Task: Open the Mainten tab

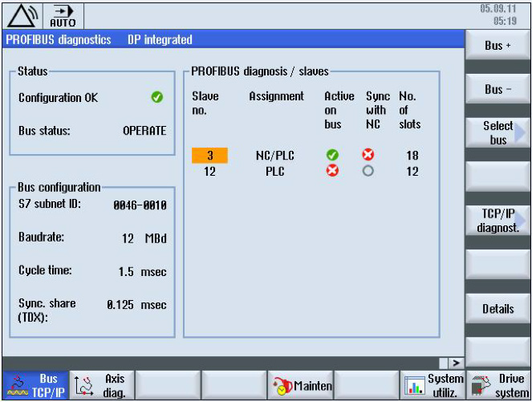Action: (301, 386)
